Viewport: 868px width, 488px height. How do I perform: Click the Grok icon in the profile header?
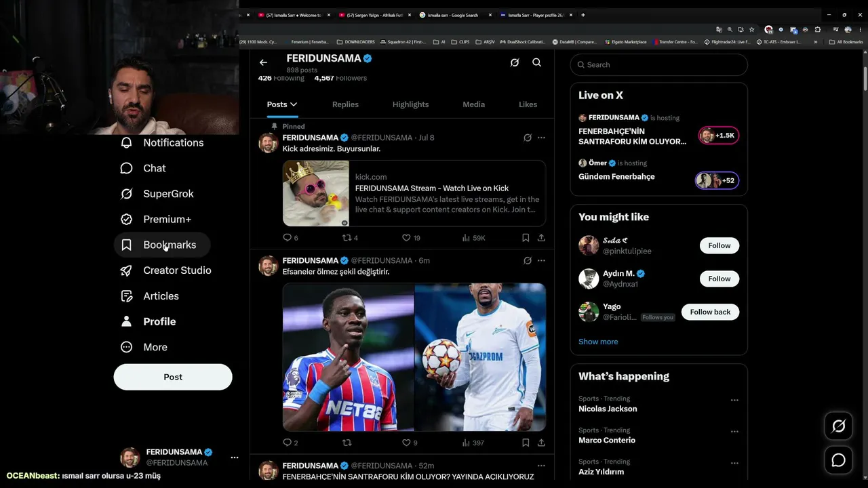[515, 62]
